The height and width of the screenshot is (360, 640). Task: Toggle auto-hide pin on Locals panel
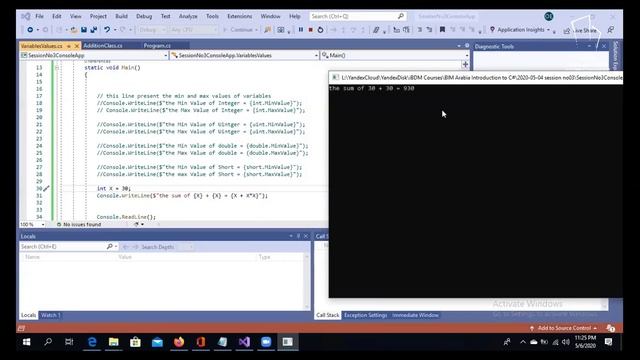[298, 236]
